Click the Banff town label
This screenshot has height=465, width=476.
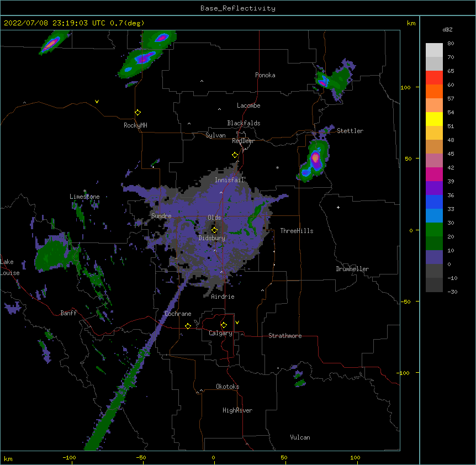pyautogui.click(x=68, y=313)
